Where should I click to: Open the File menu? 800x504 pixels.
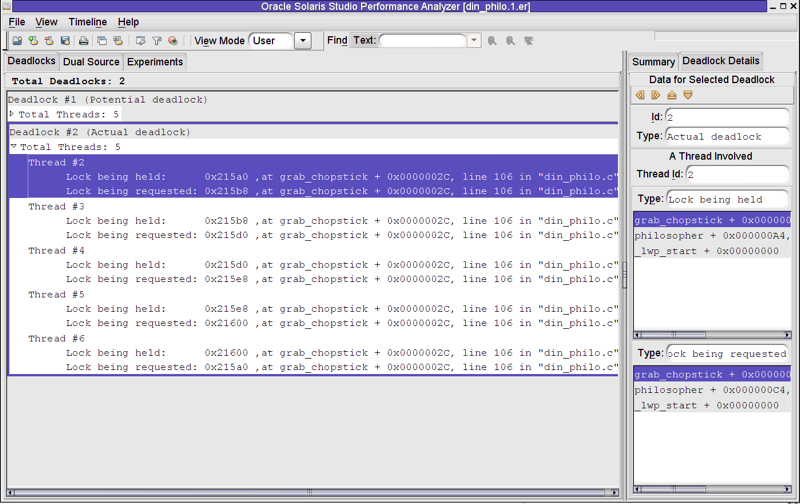(x=17, y=22)
